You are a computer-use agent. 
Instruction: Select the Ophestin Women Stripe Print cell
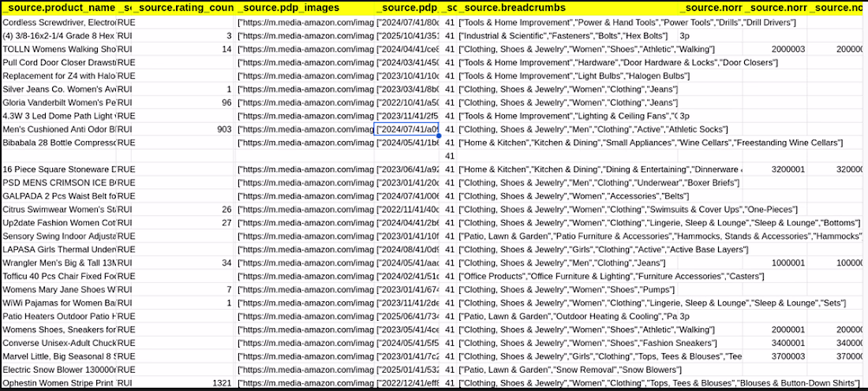tap(58, 382)
